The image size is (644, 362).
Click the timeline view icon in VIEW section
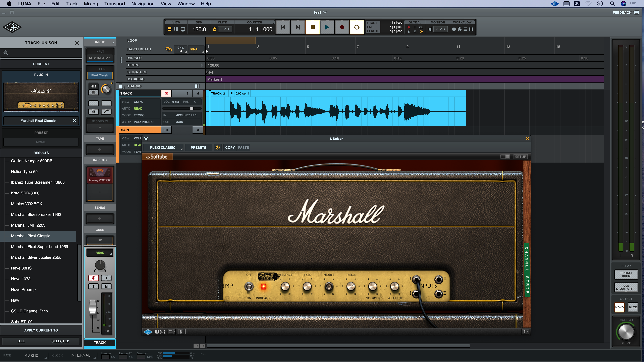pos(170,29)
